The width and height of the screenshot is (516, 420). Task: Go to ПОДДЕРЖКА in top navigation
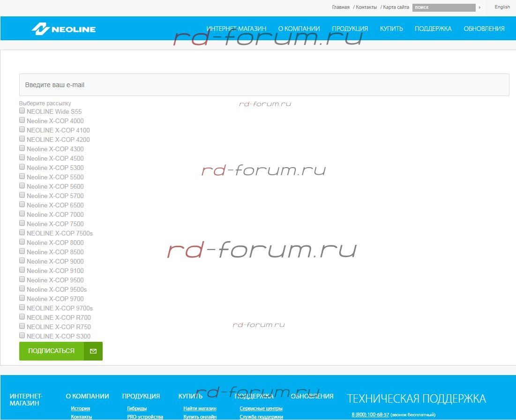pos(433,29)
